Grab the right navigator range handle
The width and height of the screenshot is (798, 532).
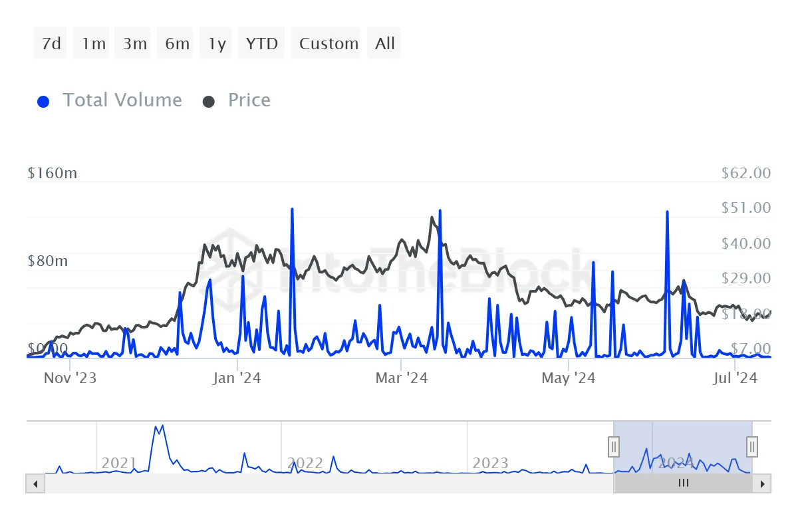(x=752, y=446)
